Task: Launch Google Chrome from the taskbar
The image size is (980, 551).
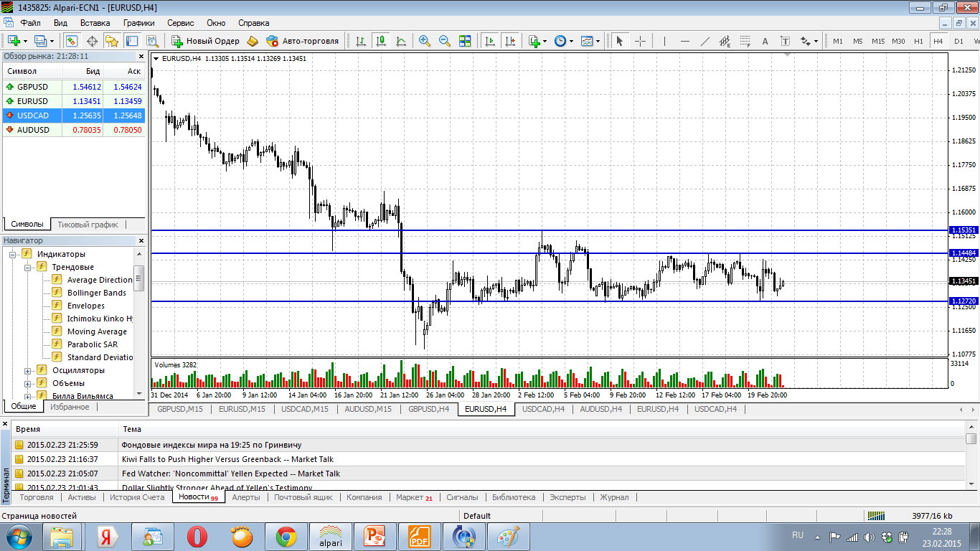Action: [286, 537]
